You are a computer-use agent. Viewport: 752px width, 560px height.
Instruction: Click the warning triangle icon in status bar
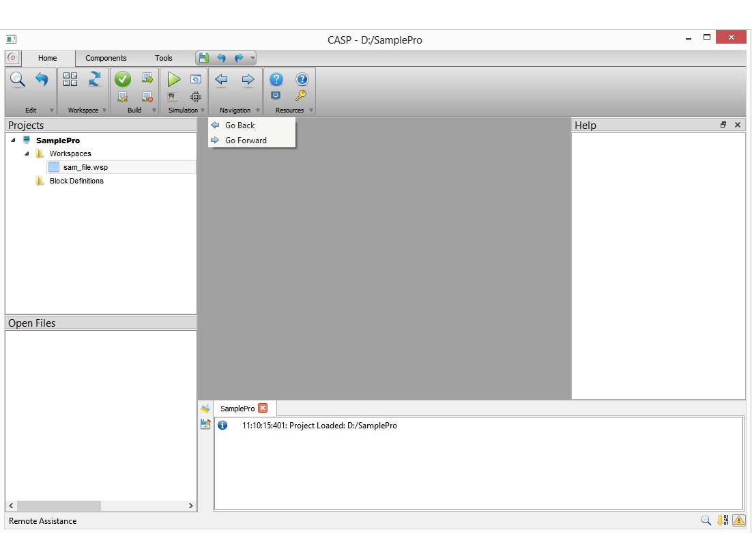pos(738,520)
